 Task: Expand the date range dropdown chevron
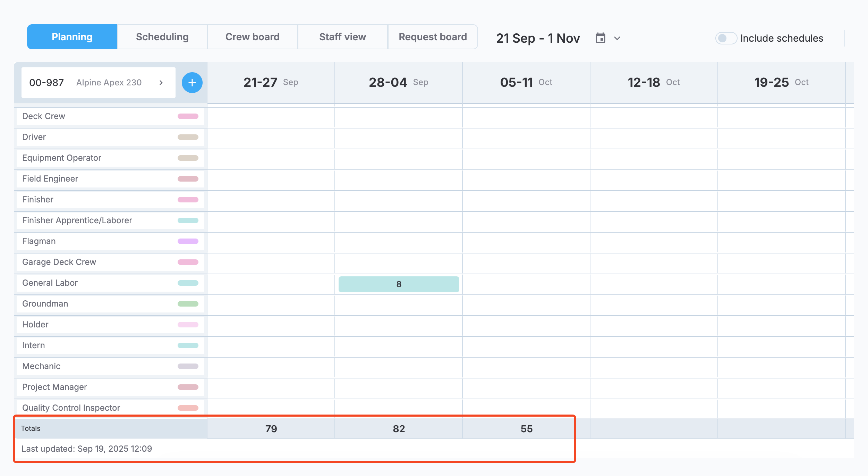(617, 38)
